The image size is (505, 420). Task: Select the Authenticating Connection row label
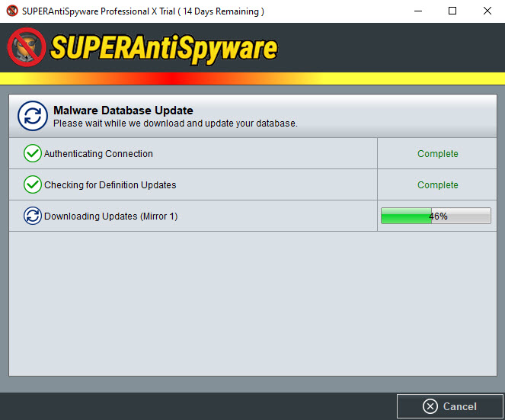click(98, 154)
